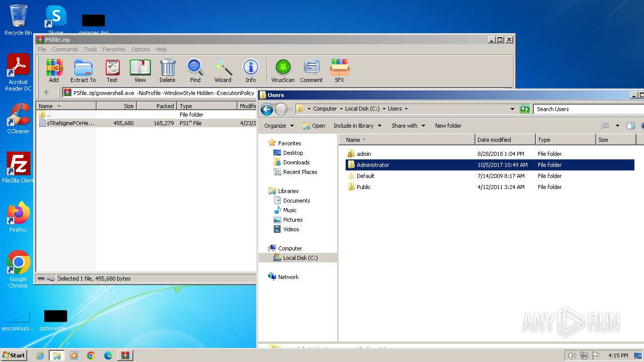The height and width of the screenshot is (362, 644).
Task: Click the Add icon in the WinRAR toolbar
Action: click(54, 71)
